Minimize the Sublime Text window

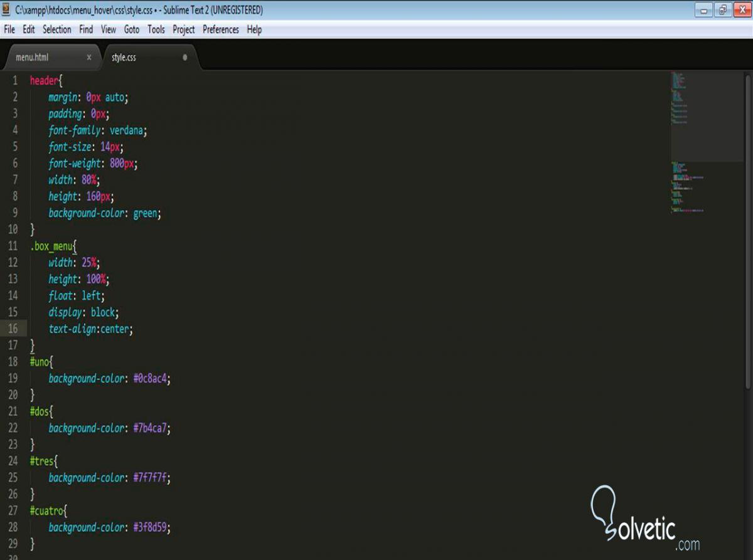[704, 10]
